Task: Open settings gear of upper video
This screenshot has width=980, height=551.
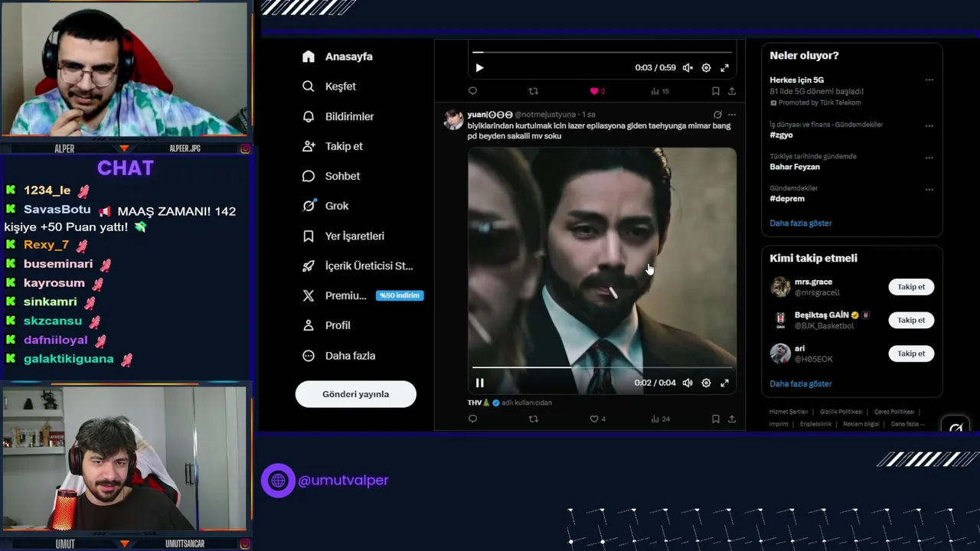Action: pyautogui.click(x=706, y=68)
